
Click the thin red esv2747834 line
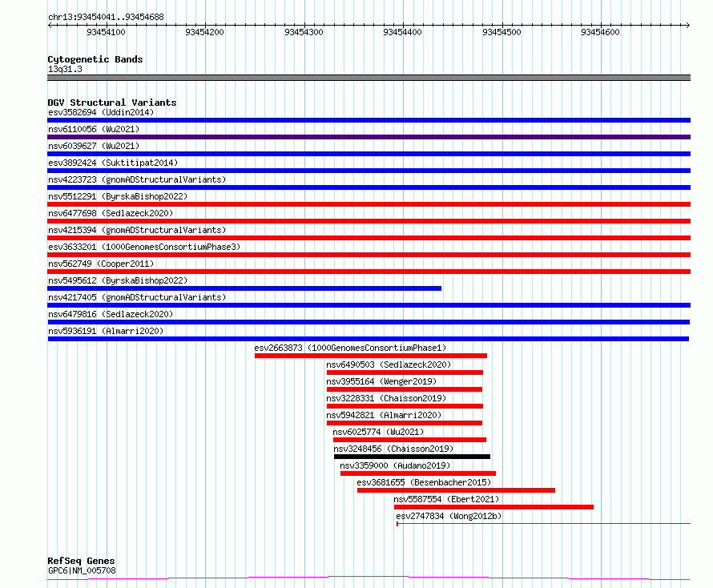click(x=543, y=524)
